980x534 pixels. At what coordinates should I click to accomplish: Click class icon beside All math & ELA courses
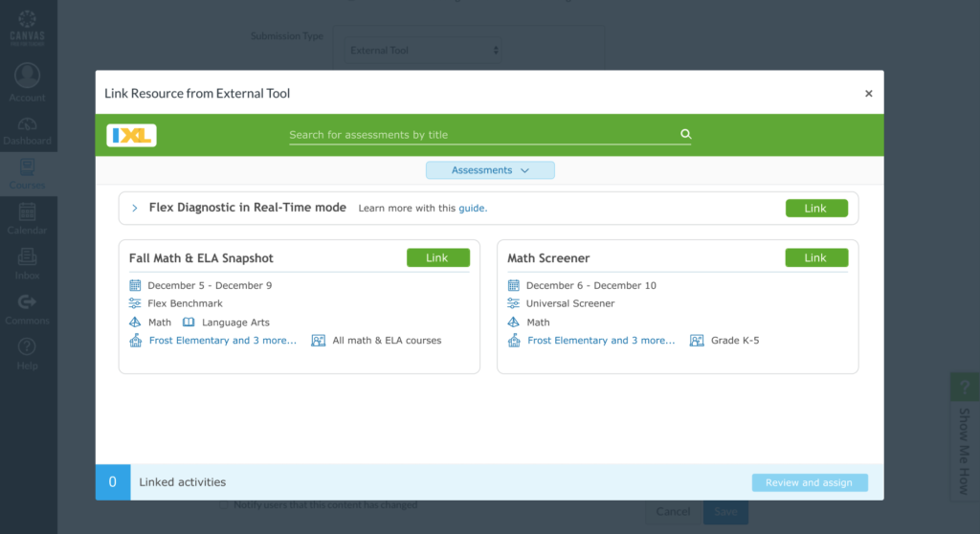(x=318, y=341)
